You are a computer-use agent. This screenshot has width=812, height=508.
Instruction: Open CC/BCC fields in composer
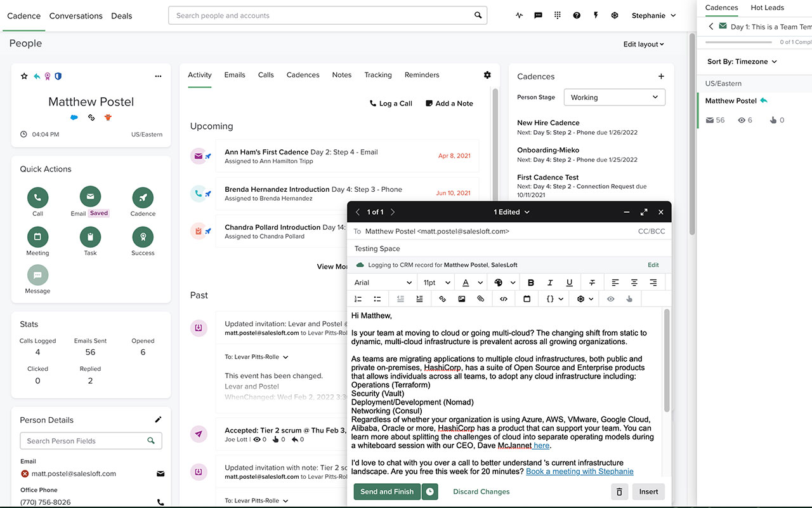tap(652, 231)
